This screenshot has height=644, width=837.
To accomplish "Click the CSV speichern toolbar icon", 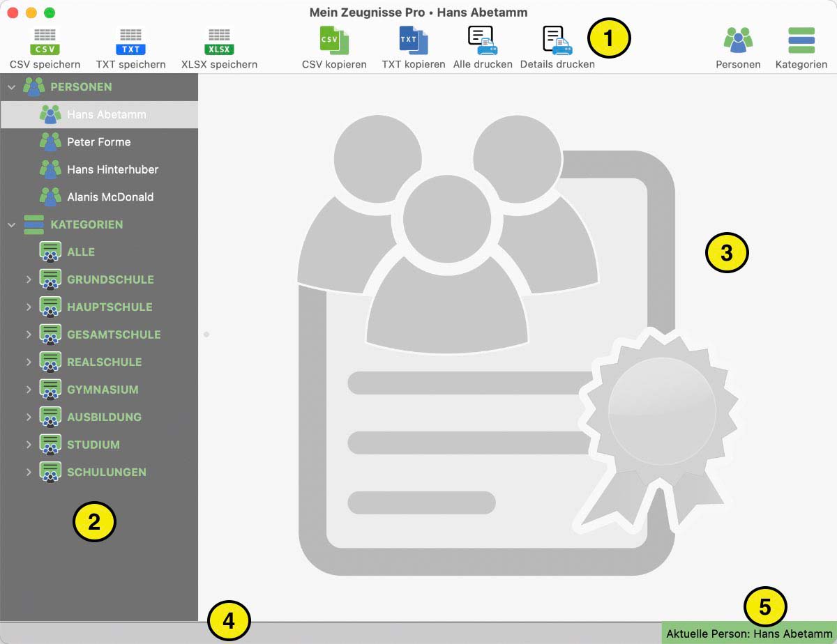I will [x=45, y=42].
